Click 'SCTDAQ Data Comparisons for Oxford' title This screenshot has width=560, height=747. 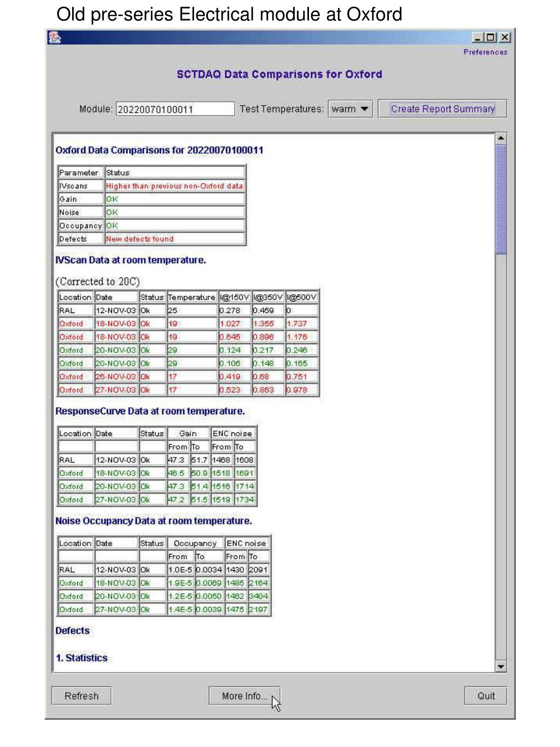coord(279,74)
